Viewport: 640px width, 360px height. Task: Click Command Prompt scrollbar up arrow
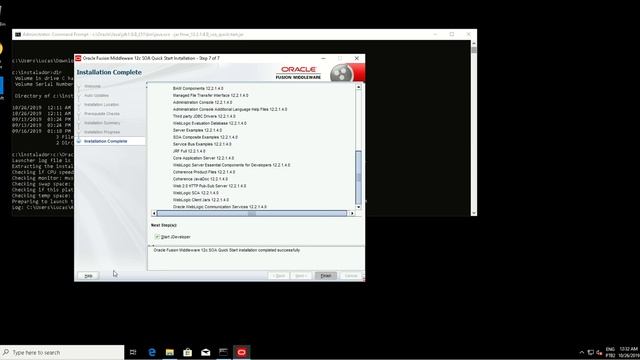pos(473,43)
